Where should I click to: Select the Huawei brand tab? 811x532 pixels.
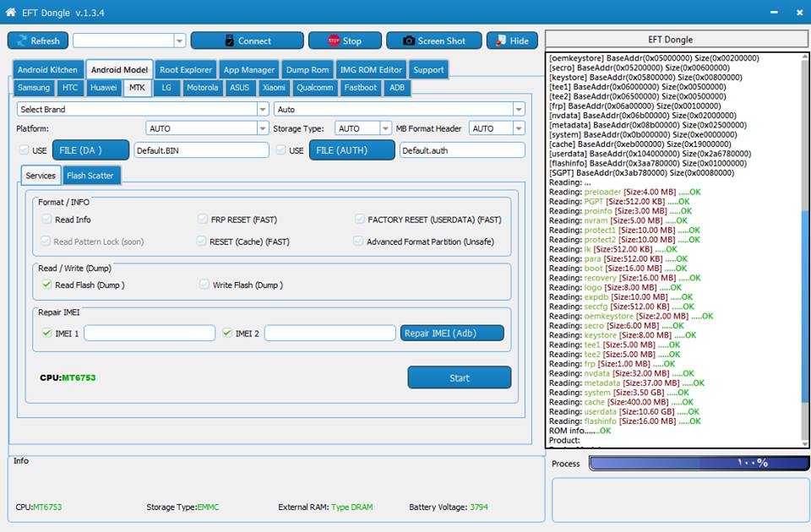(103, 87)
